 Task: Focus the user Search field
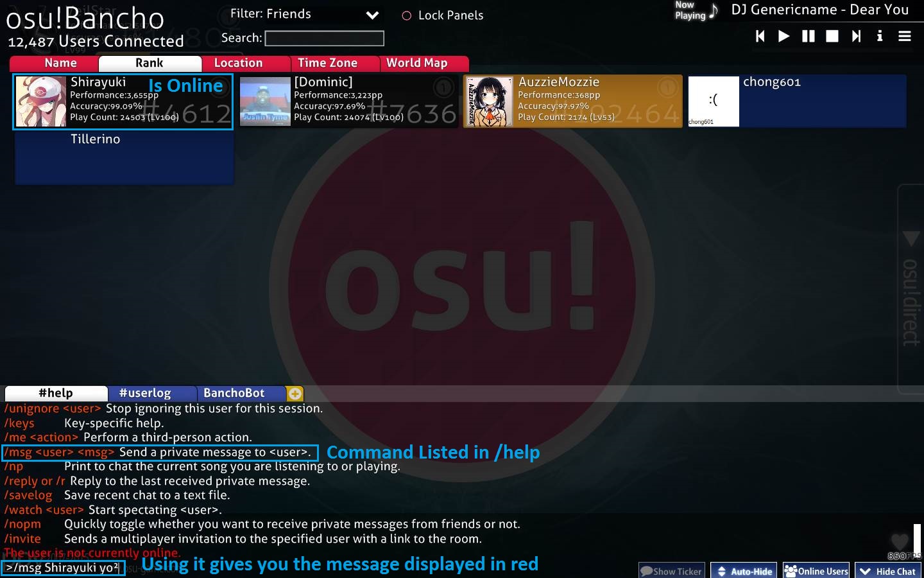(324, 38)
